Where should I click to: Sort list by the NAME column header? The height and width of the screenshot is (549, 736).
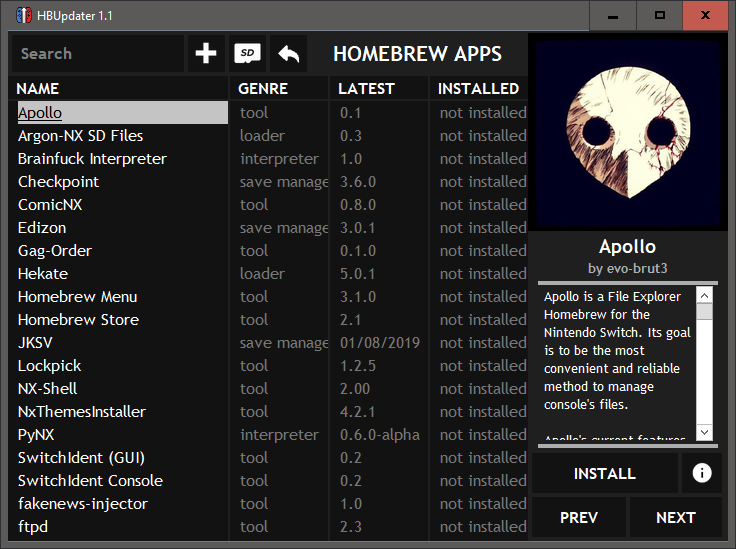[38, 89]
